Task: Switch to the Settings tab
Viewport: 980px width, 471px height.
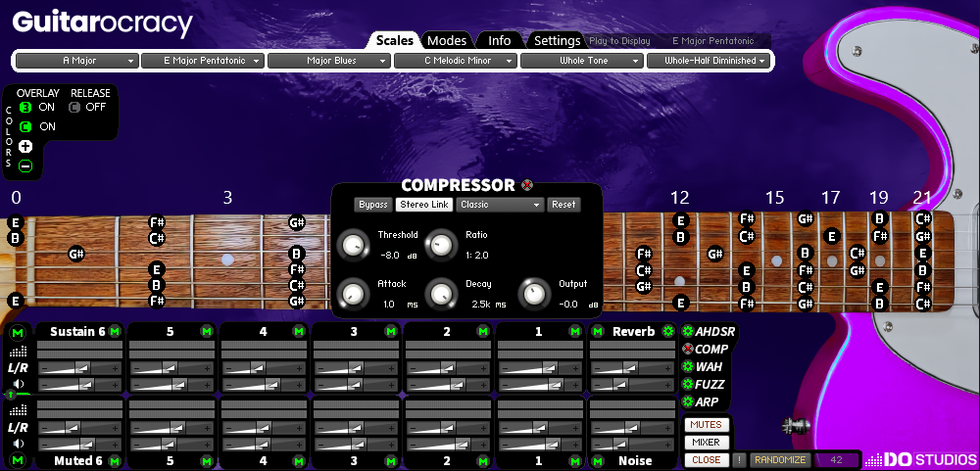Action: click(x=557, y=40)
